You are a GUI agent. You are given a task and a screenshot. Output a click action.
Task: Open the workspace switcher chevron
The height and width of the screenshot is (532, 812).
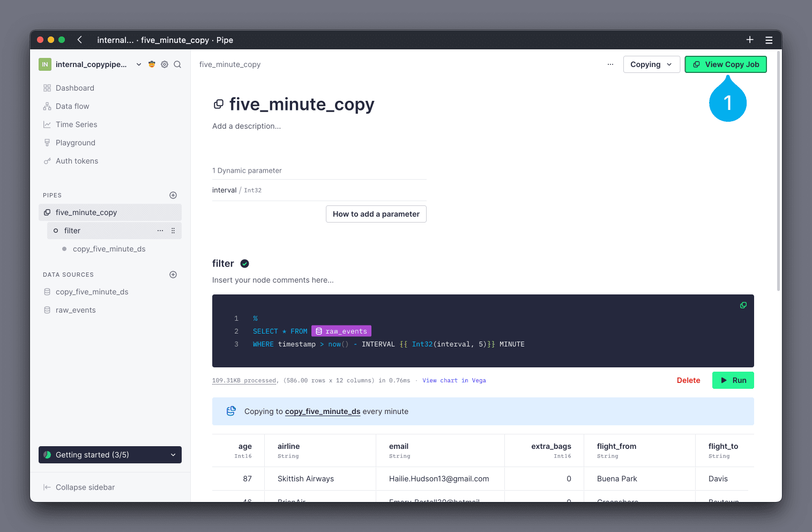(139, 64)
